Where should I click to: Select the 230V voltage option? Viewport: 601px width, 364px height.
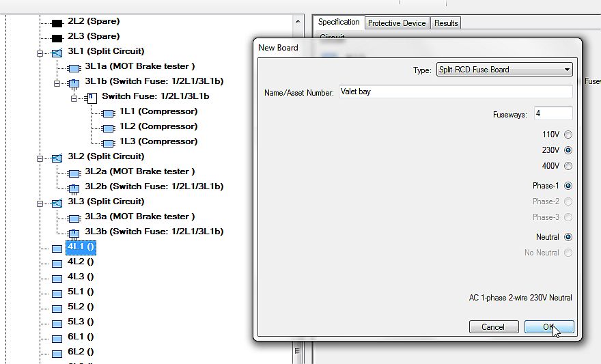pos(568,150)
